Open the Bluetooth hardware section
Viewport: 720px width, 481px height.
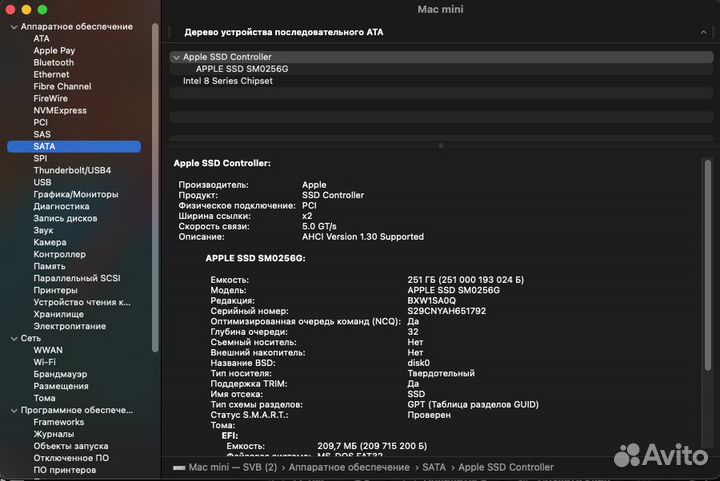point(53,62)
